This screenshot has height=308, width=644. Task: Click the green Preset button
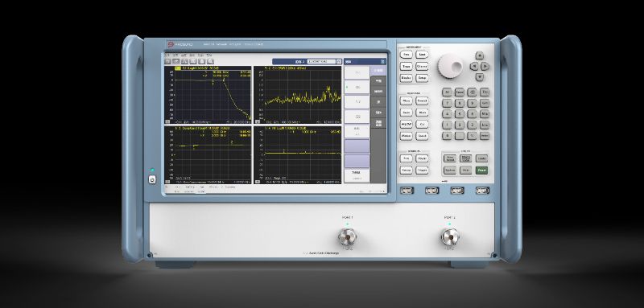(x=481, y=170)
